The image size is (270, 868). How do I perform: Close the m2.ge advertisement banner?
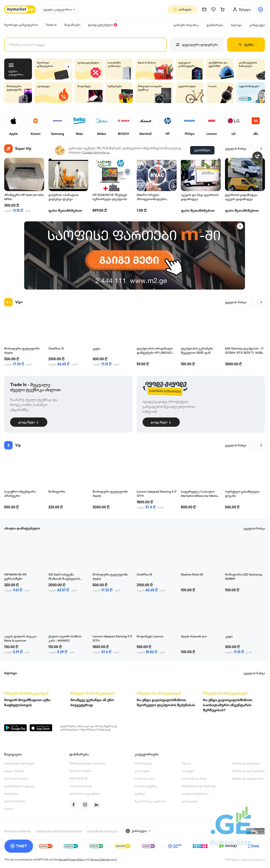pyautogui.click(x=240, y=226)
